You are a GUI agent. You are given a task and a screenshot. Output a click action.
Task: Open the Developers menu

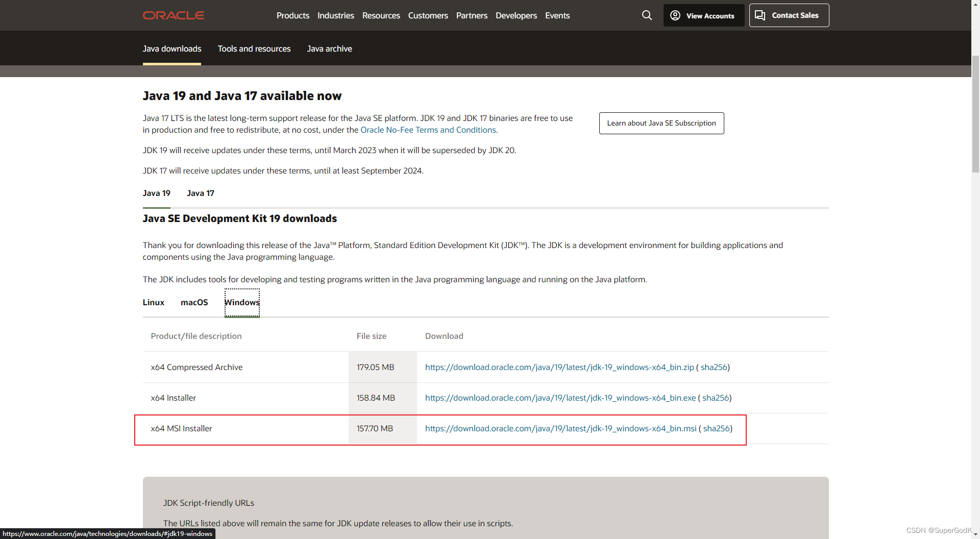point(516,15)
